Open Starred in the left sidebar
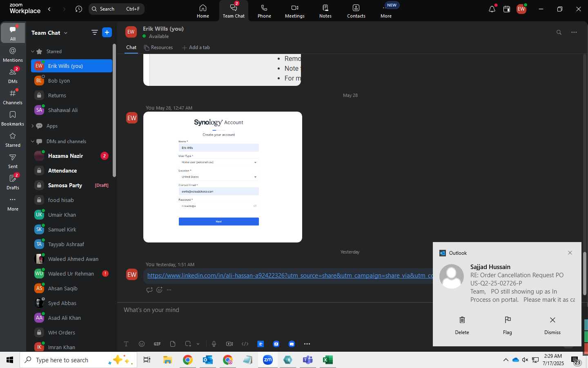 point(13,139)
